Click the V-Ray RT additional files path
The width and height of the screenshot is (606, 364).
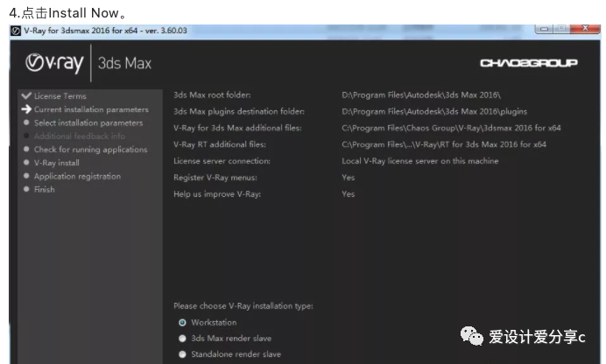[x=444, y=144]
